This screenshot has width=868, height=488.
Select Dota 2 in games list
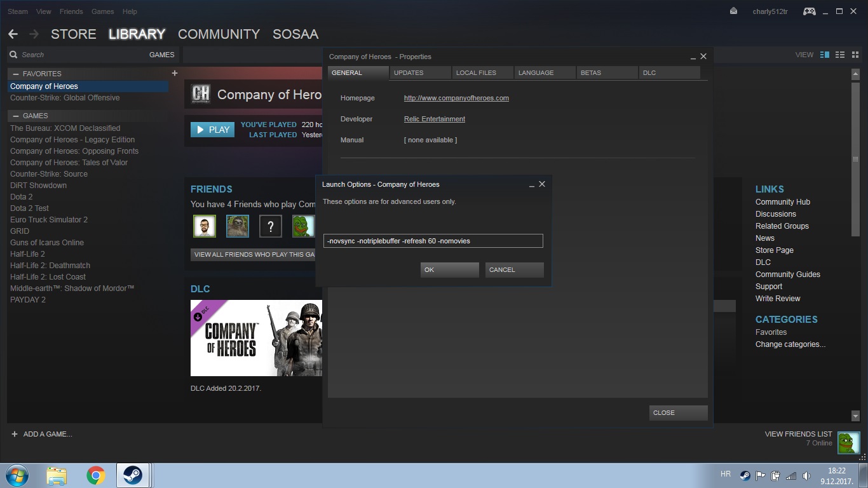(x=22, y=197)
